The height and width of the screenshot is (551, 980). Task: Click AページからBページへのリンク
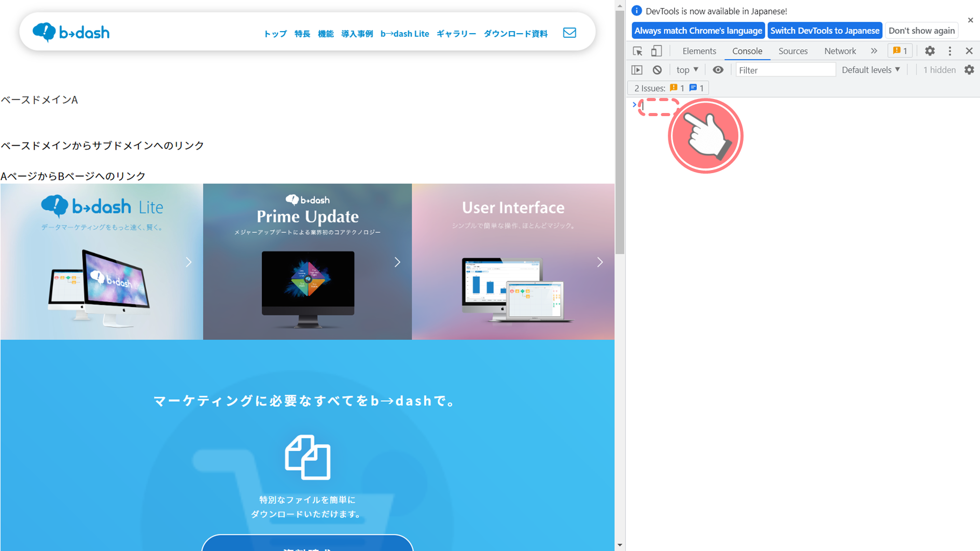[x=73, y=176]
